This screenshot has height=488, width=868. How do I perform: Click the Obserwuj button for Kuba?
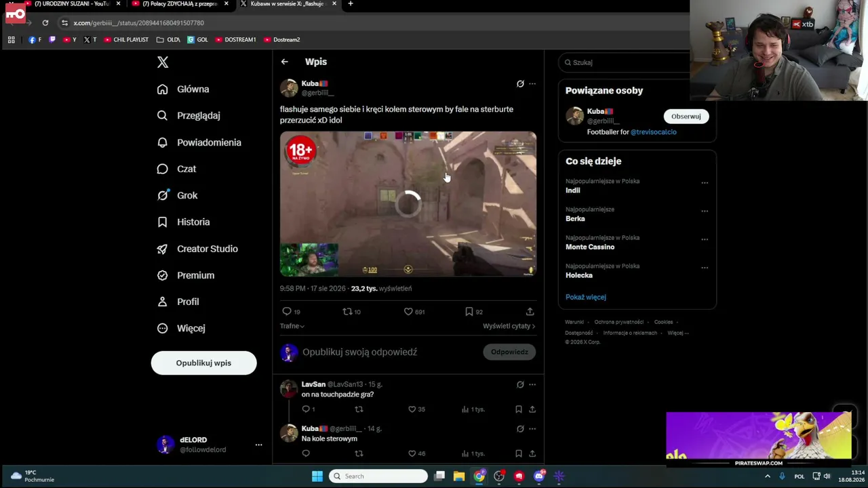click(x=686, y=117)
